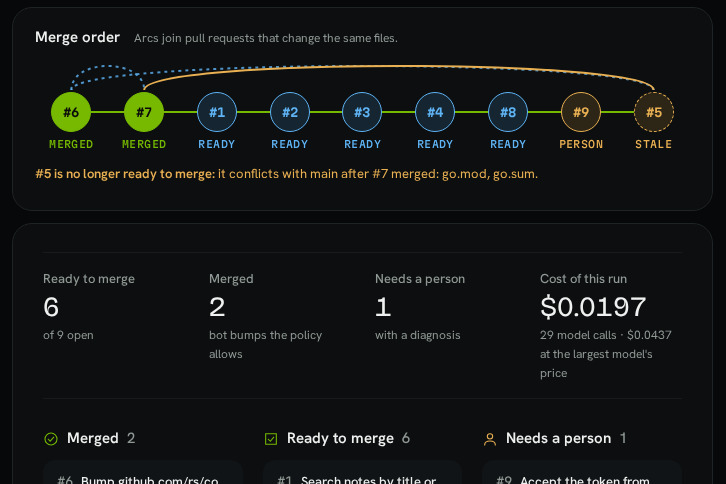The image size is (726, 484).
Task: Click the 'bot bumps the policy allows' caption
Action: pos(265,344)
